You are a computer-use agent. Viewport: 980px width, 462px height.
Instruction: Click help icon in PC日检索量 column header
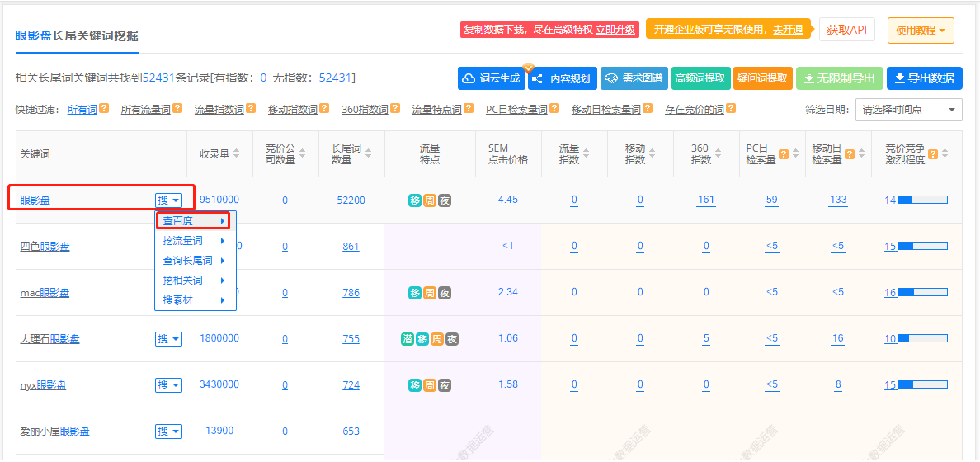(x=783, y=153)
